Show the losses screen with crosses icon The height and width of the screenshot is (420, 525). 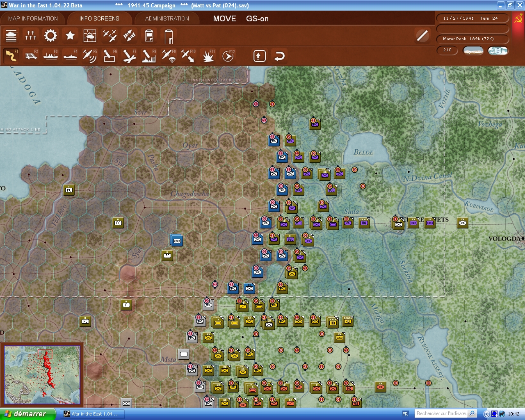(31, 36)
